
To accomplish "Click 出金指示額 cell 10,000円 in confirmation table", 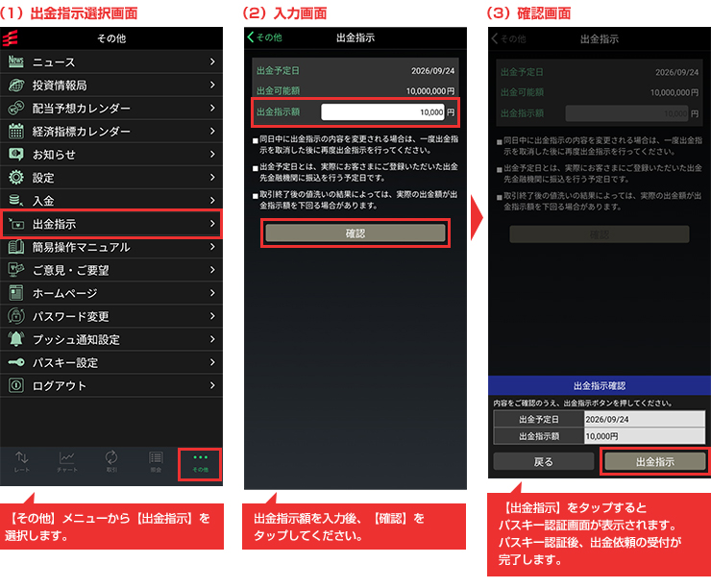I will pyautogui.click(x=644, y=436).
